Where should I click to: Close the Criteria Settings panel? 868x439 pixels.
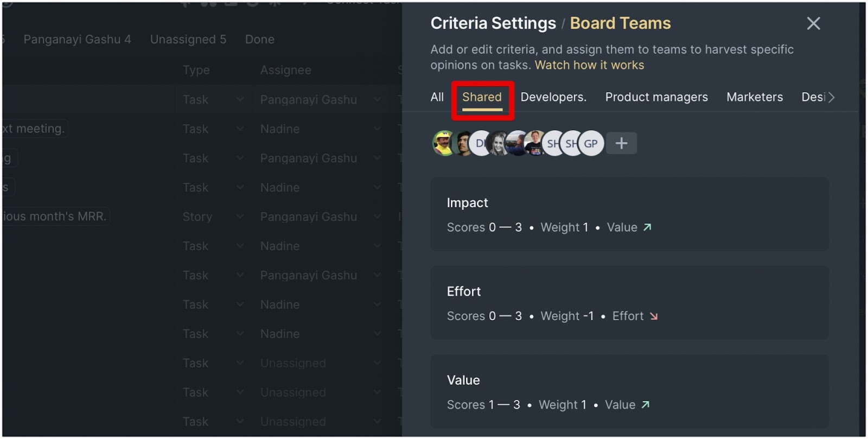pos(813,23)
